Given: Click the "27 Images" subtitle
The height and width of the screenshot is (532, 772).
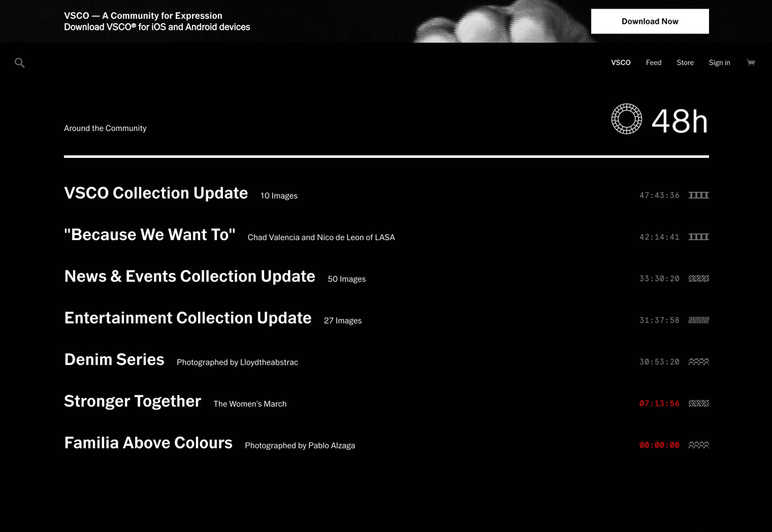Looking at the screenshot, I should (x=343, y=321).
